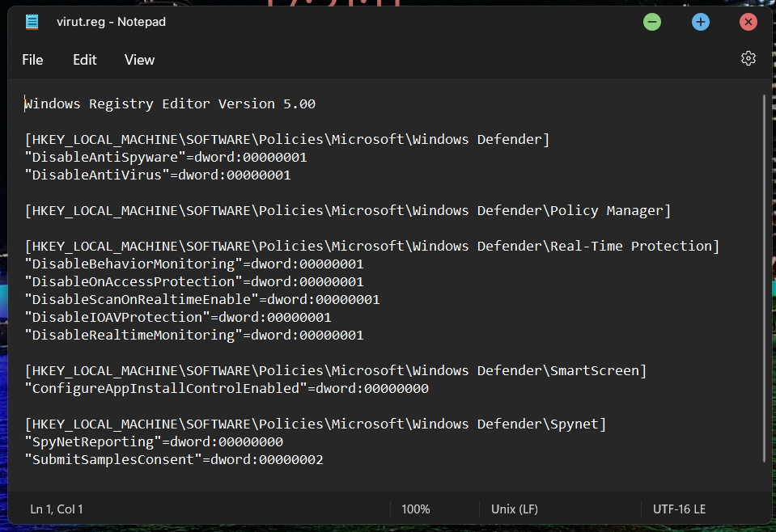Click the Real-Time Protection registry key line

(x=372, y=247)
